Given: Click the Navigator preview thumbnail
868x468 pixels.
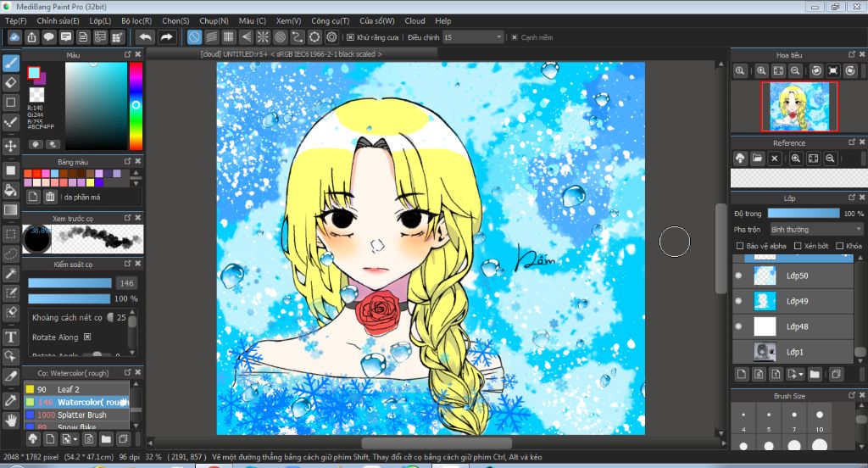Looking at the screenshot, I should point(798,106).
